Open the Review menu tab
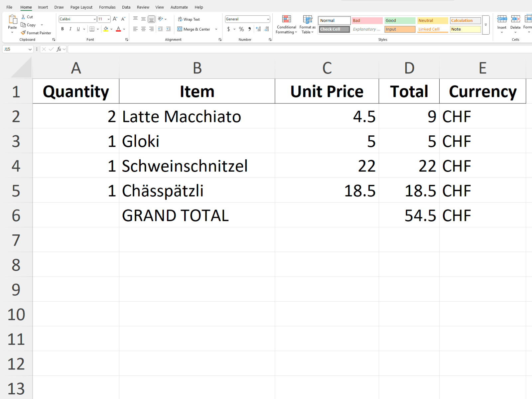Viewport: 532px width, 399px height. point(143,7)
